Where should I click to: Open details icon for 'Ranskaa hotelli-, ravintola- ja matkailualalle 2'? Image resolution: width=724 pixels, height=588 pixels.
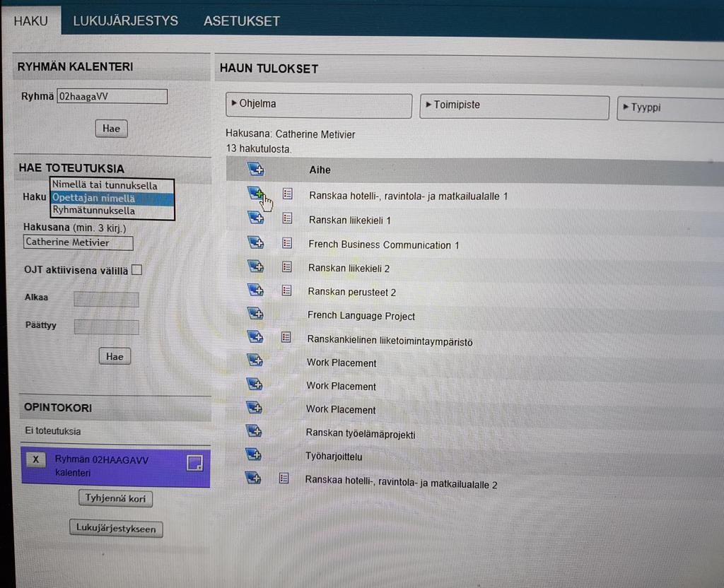(284, 478)
